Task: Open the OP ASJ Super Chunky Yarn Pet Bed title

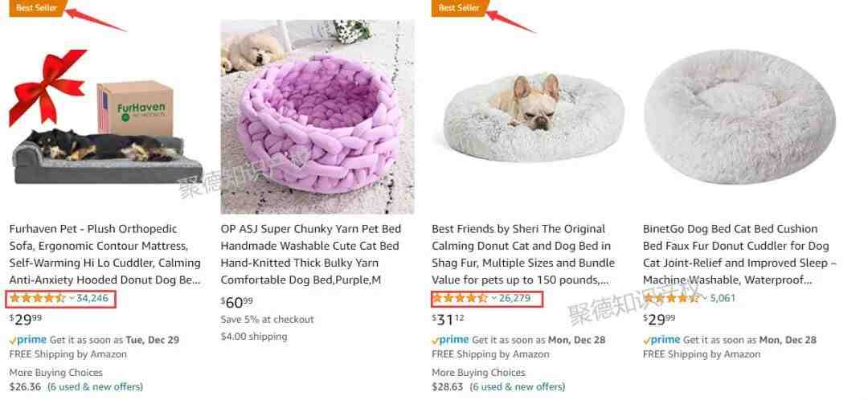Action: point(311,255)
